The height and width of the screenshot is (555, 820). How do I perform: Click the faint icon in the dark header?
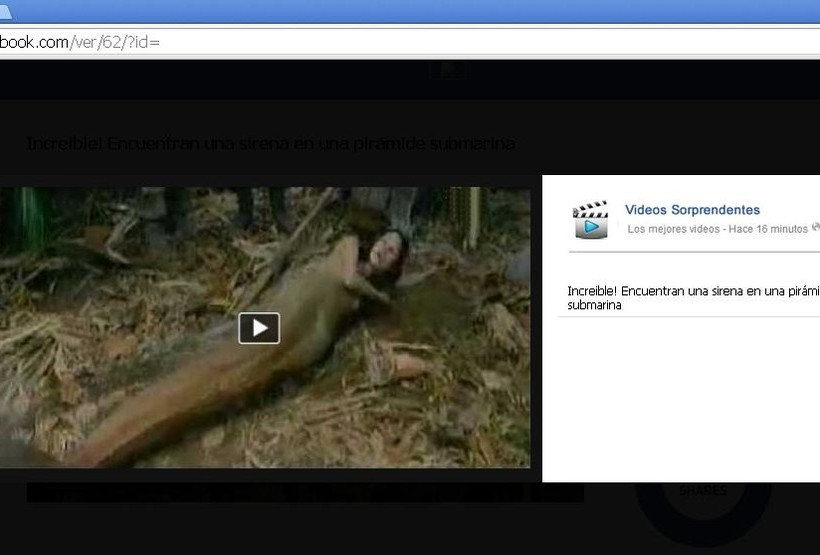(449, 71)
